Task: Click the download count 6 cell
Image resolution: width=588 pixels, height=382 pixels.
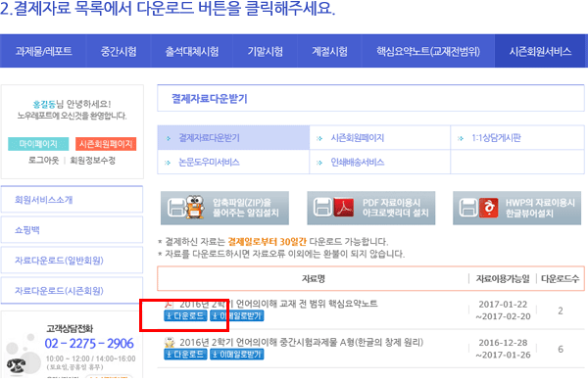Action: [x=561, y=349]
